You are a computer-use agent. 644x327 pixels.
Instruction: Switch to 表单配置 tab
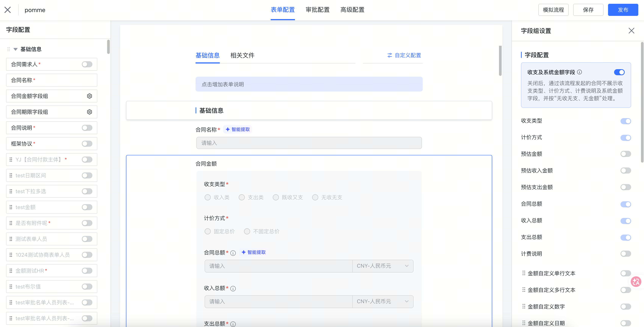coord(283,10)
